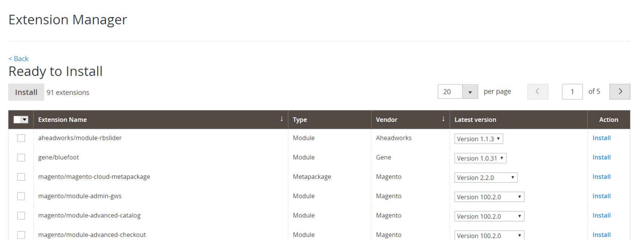Viewport: 644px width, 240px height.
Task: Go back using the Back link
Action: (x=19, y=59)
